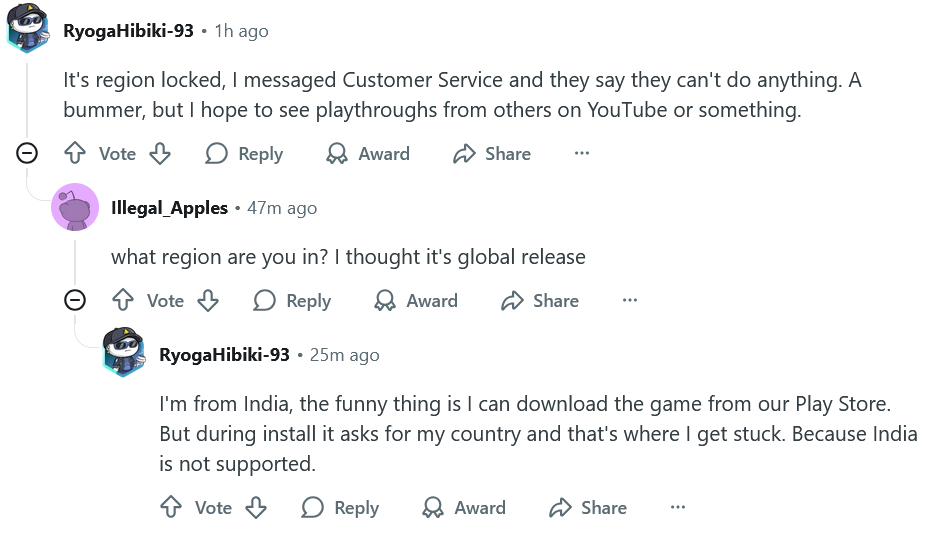This screenshot has height=551, width=930.
Task: Reply to Illegal_Apples' question
Action: [292, 300]
